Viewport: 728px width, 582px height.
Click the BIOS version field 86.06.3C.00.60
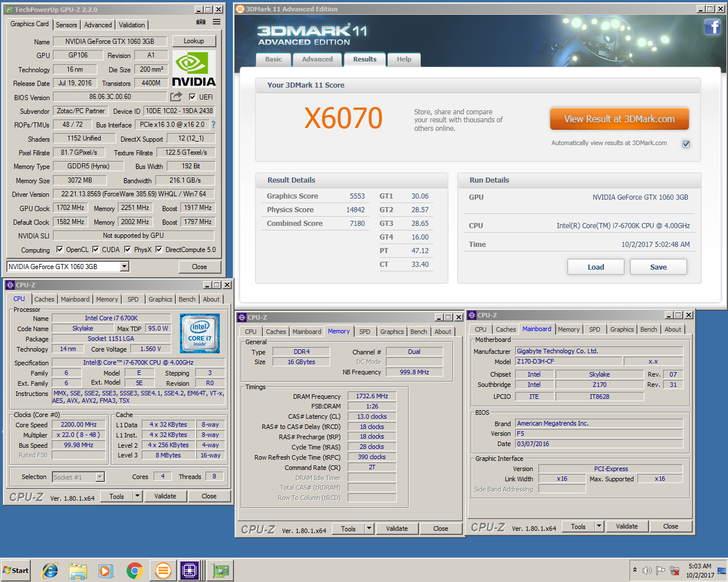(x=110, y=97)
